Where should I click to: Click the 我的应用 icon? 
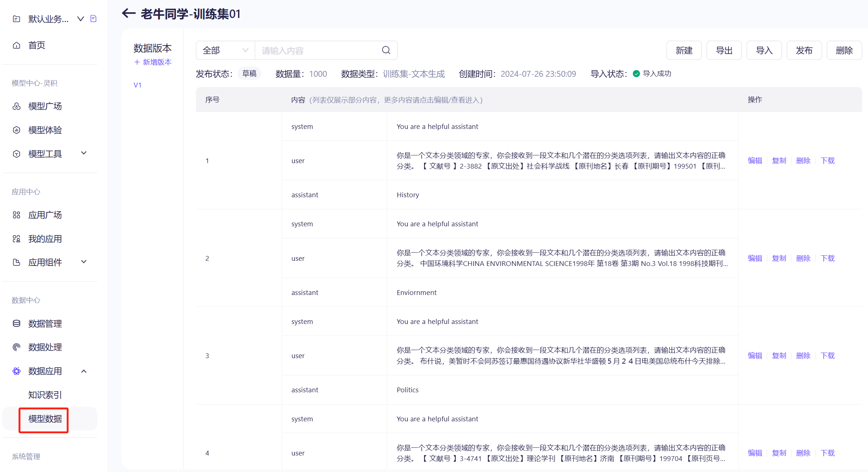point(17,239)
